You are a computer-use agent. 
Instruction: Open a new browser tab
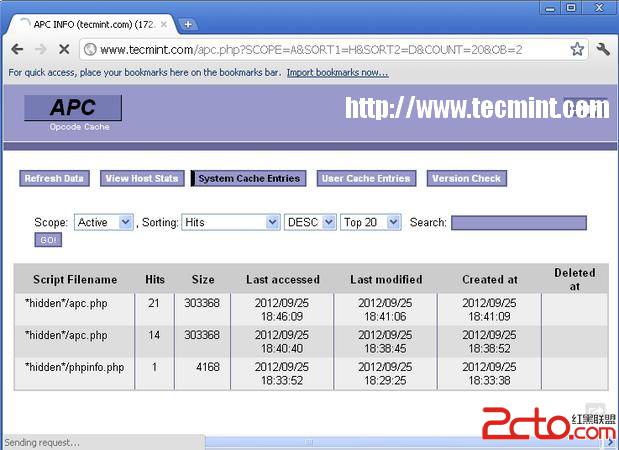pos(188,24)
